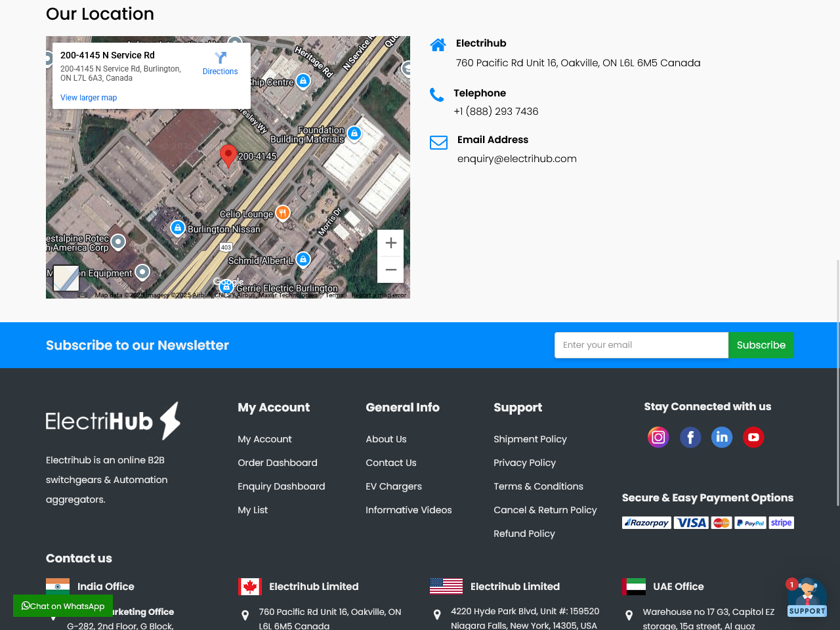The width and height of the screenshot is (840, 630).
Task: Zoom out on the map
Action: [390, 270]
